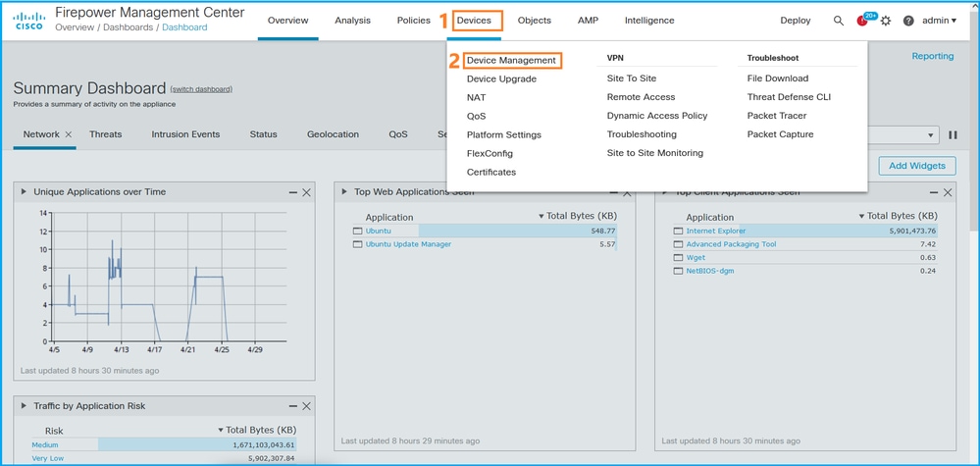Collapse the Top Web Applications Seen widget triangle
Image resolution: width=980 pixels, height=466 pixels.
coord(344,191)
